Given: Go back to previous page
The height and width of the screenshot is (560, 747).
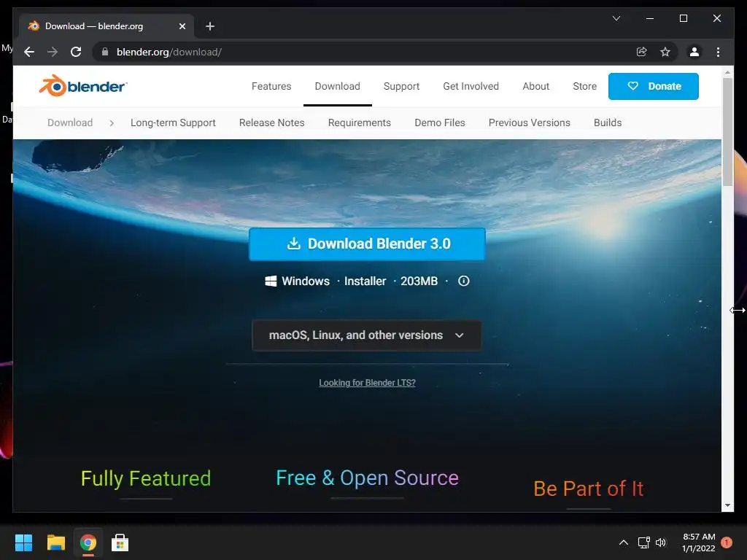Looking at the screenshot, I should pyautogui.click(x=29, y=52).
